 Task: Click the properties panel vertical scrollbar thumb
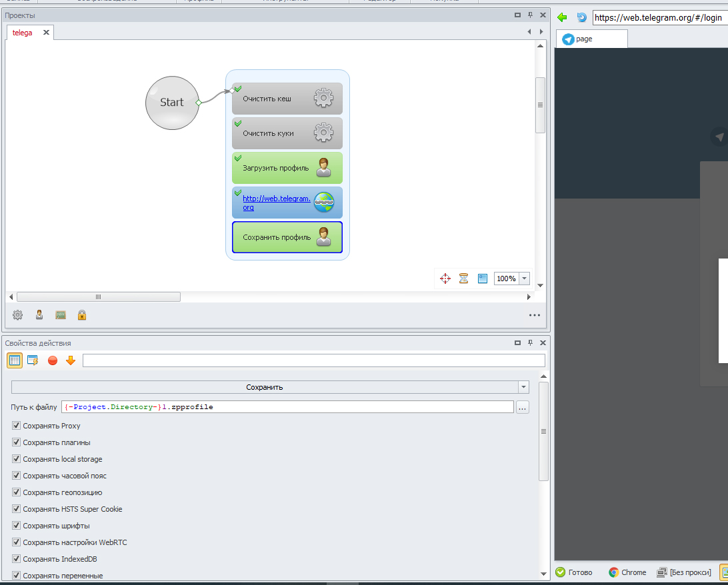pyautogui.click(x=543, y=432)
